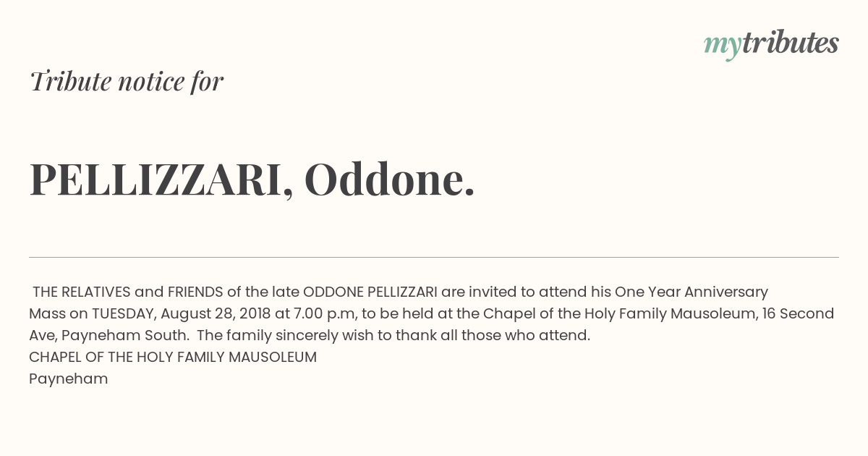Click the mytributes logo
Screen dimensions: 868x456
click(x=771, y=45)
